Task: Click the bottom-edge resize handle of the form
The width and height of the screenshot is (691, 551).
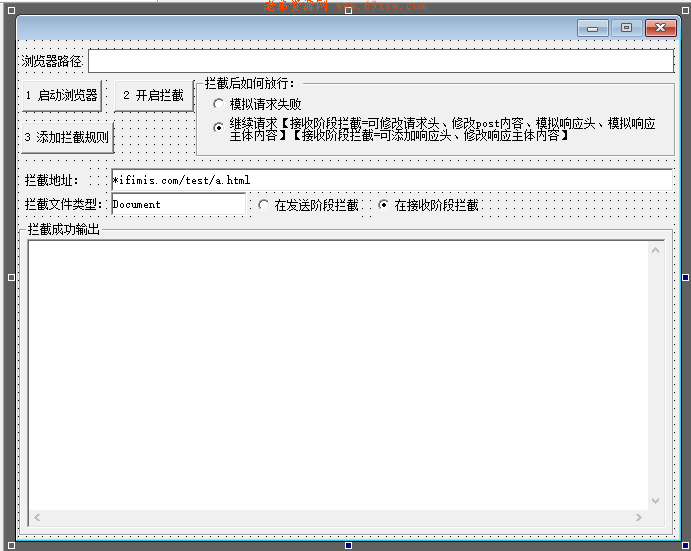Action: 348,545
